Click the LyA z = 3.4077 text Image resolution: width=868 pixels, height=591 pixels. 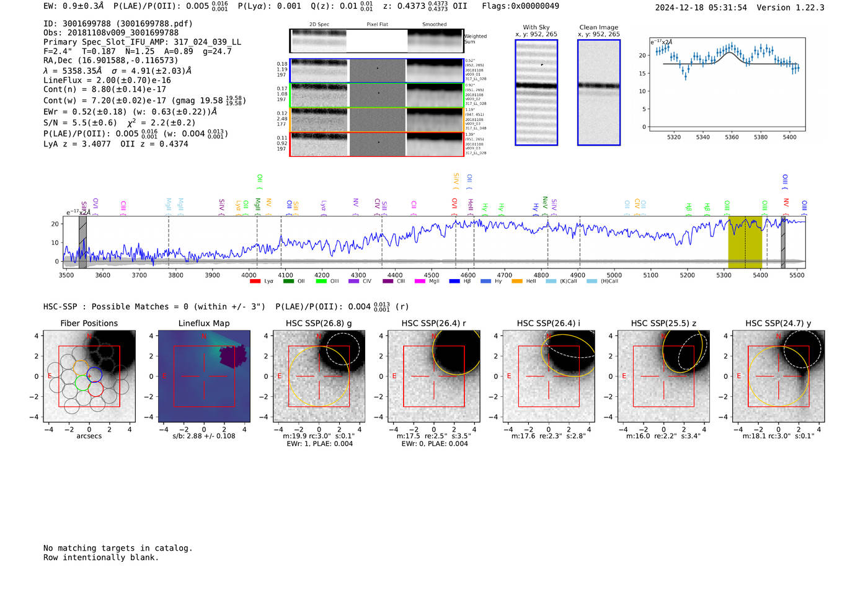click(x=77, y=144)
